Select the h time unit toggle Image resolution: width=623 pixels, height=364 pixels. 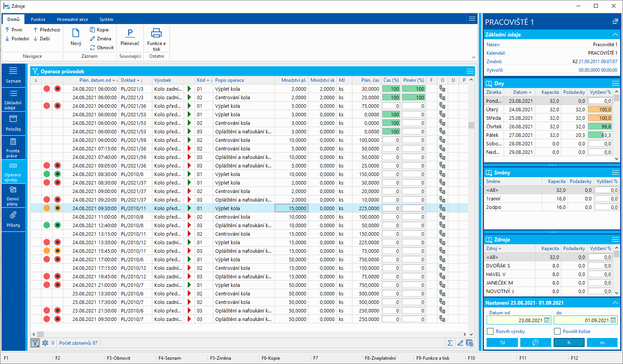pyautogui.click(x=569, y=343)
